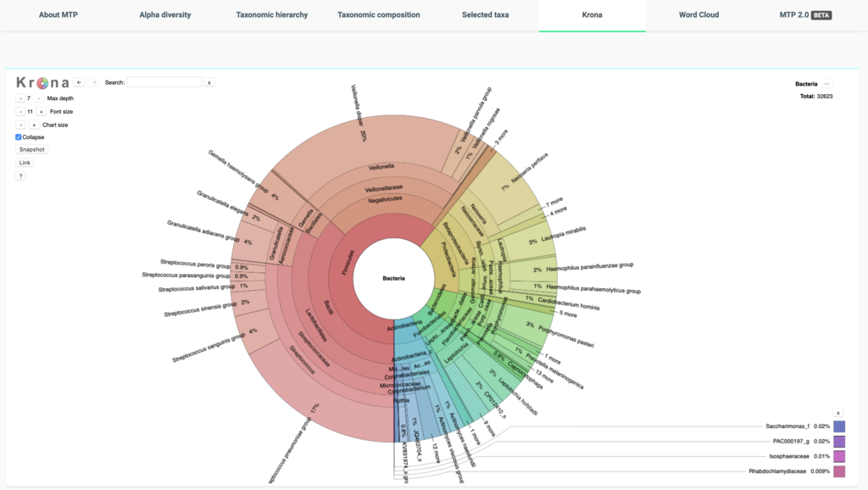868x490 pixels.
Task: Open the Word Cloud tab
Action: (699, 15)
